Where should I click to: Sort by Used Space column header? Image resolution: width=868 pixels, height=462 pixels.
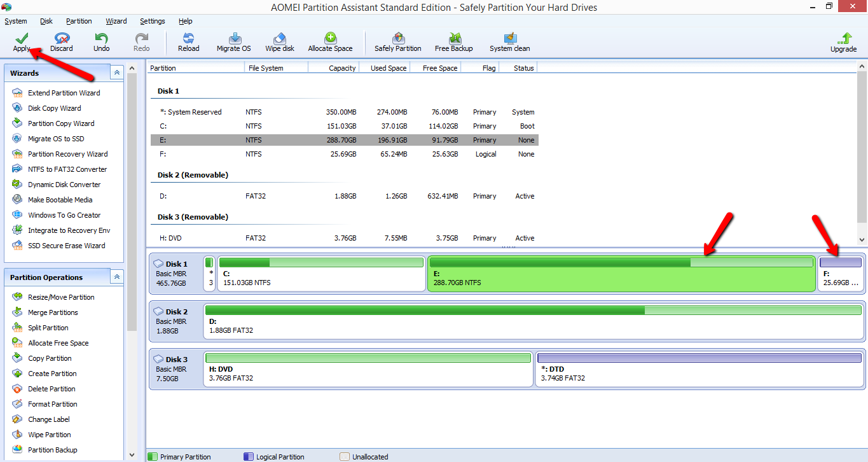point(385,68)
